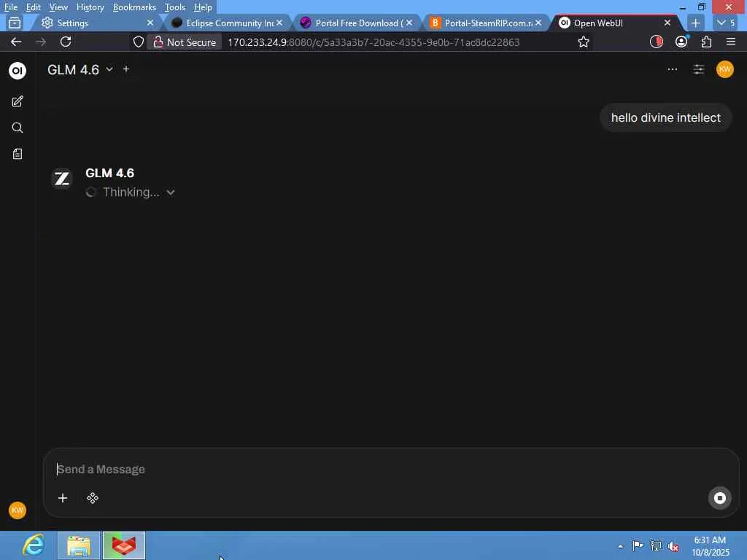Click the URL address bar

[373, 42]
